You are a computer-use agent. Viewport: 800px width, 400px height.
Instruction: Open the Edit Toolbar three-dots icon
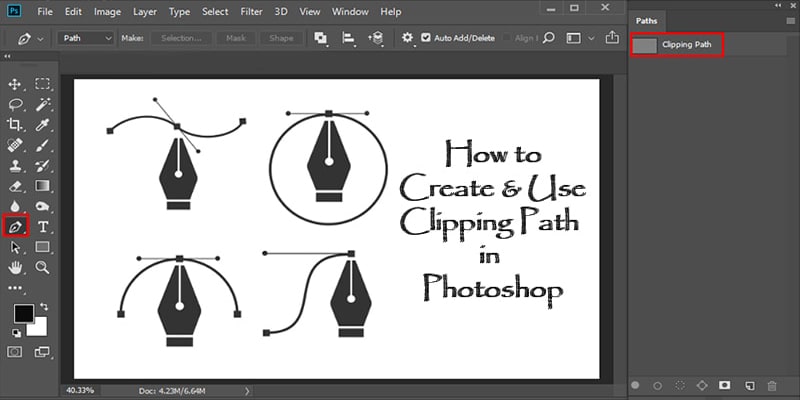point(15,288)
